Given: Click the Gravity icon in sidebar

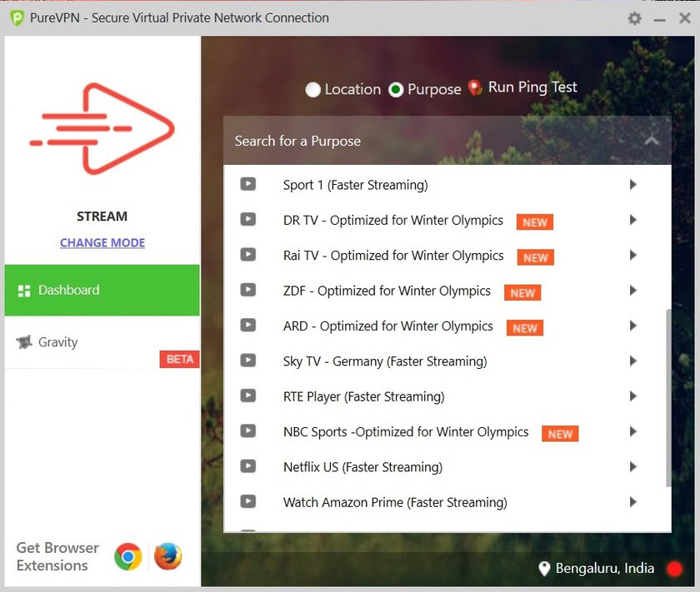Looking at the screenshot, I should click(24, 342).
